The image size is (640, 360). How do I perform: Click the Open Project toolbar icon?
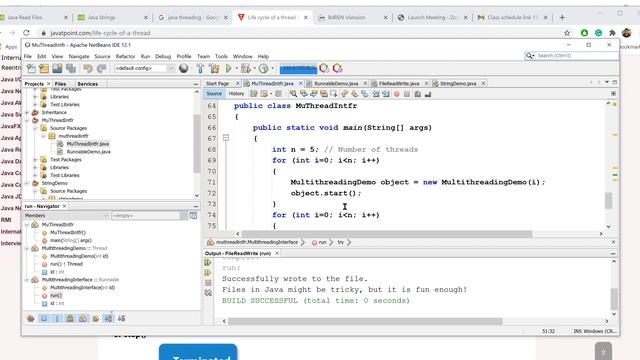[x=57, y=69]
